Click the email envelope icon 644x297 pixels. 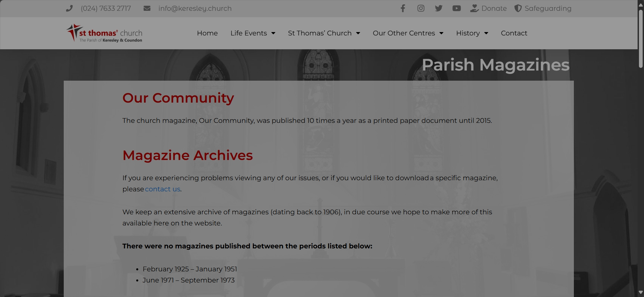tap(147, 8)
